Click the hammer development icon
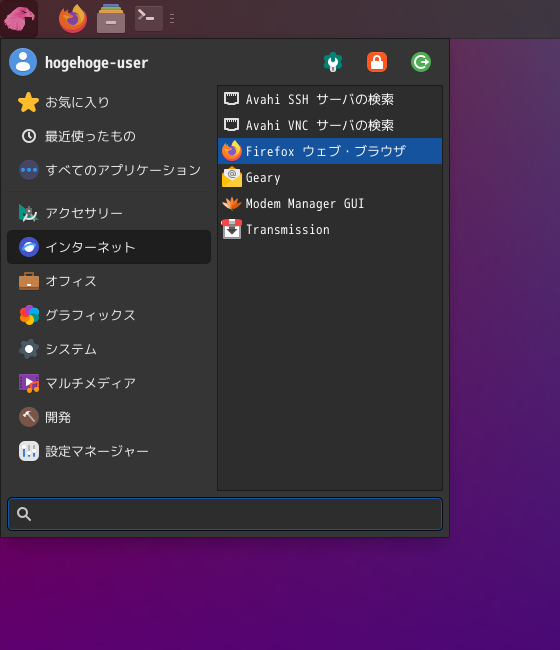Image resolution: width=560 pixels, height=650 pixels. click(29, 417)
